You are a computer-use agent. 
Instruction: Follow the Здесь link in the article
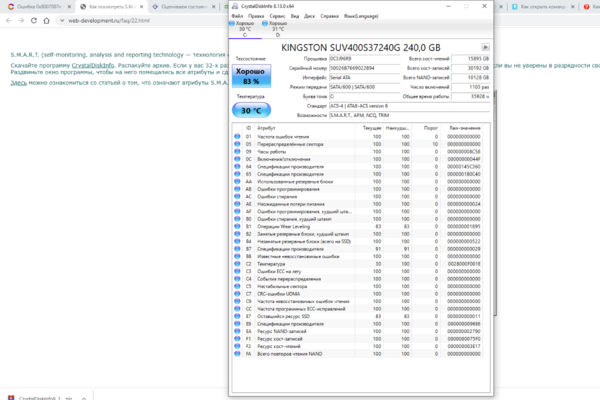pyautogui.click(x=18, y=84)
